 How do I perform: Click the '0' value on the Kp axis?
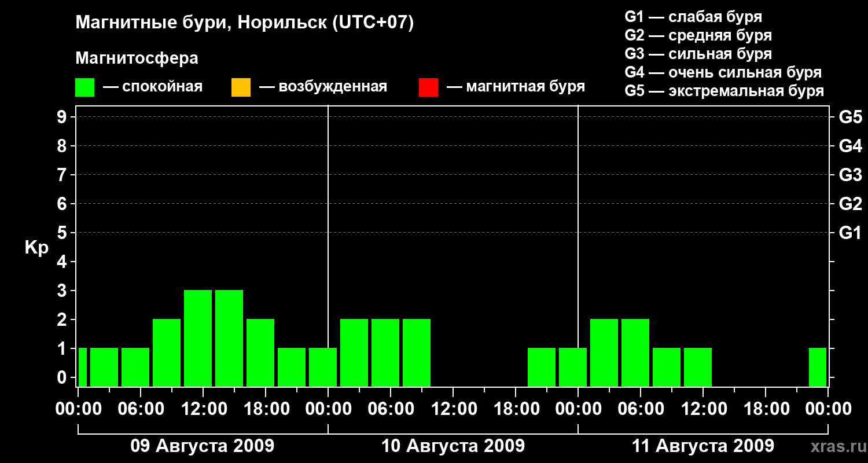click(62, 377)
